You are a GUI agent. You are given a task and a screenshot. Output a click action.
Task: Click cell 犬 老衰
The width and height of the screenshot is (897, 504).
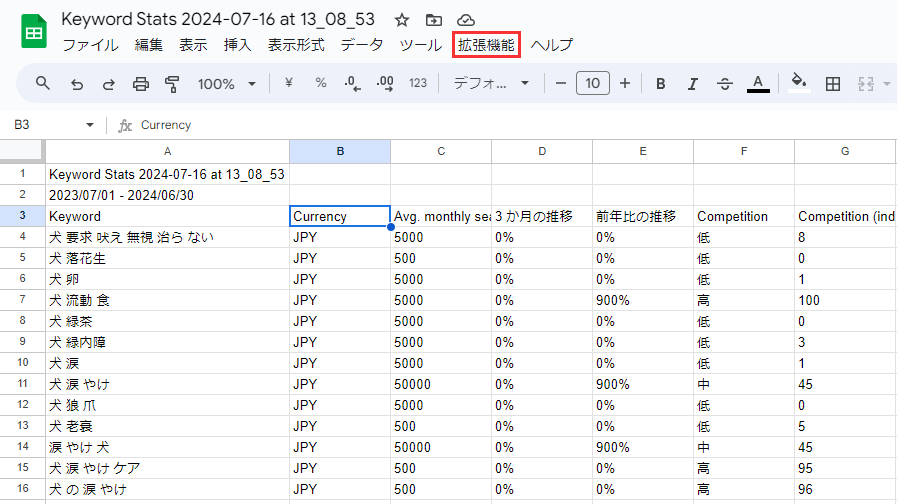[168, 426]
